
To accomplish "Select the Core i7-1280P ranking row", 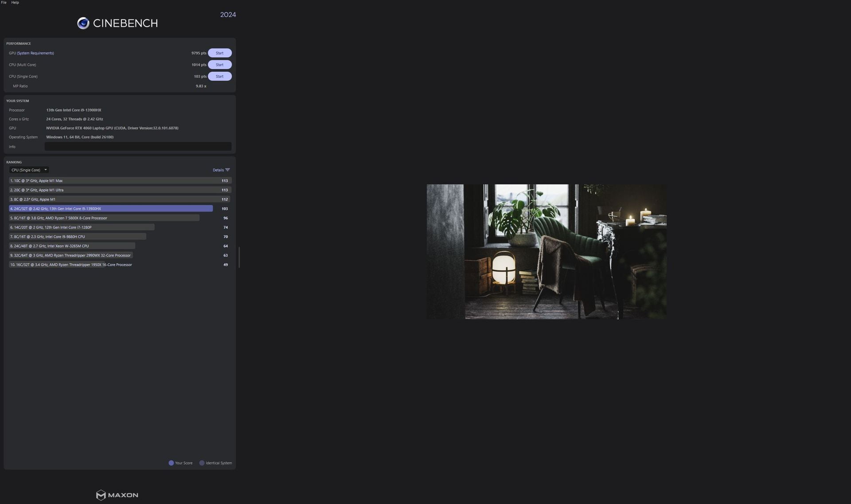I will (120, 227).
